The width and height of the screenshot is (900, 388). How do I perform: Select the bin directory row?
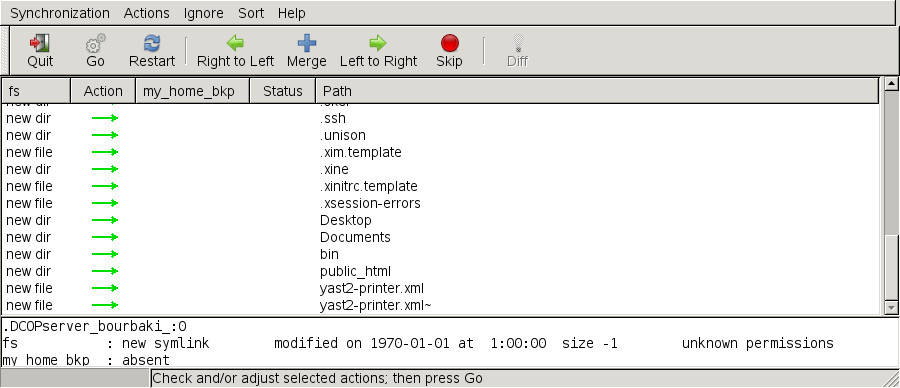point(440,254)
